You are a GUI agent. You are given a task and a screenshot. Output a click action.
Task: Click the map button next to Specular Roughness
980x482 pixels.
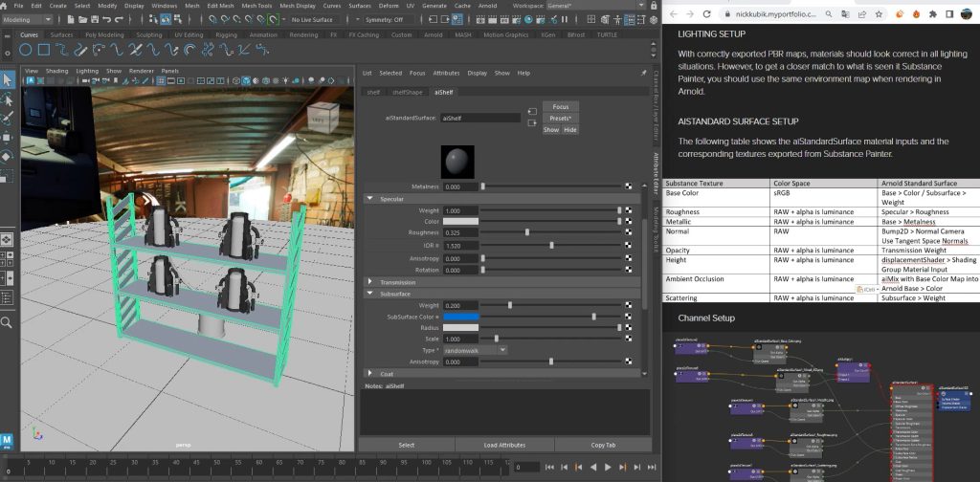628,232
